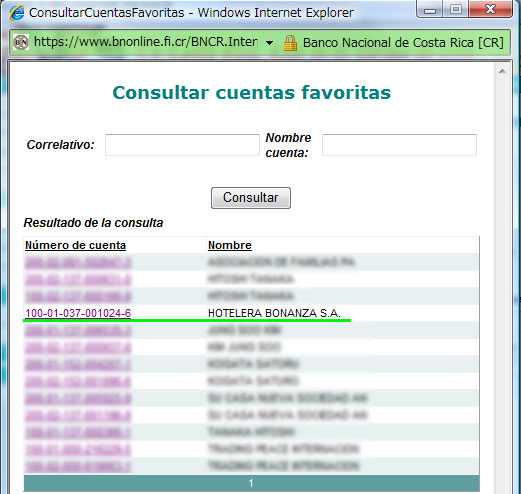Viewport: 521px width, 494px height.
Task: Click the BN site favicon in address bar
Action: 21,42
